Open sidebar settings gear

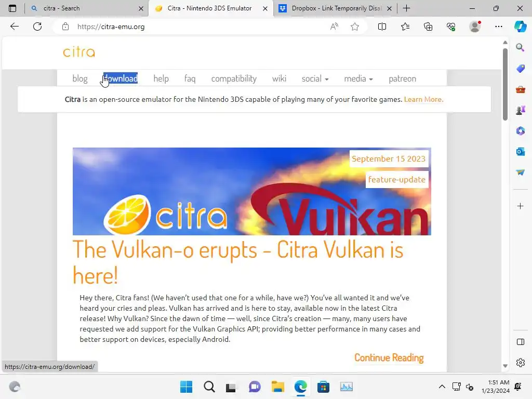point(520,363)
